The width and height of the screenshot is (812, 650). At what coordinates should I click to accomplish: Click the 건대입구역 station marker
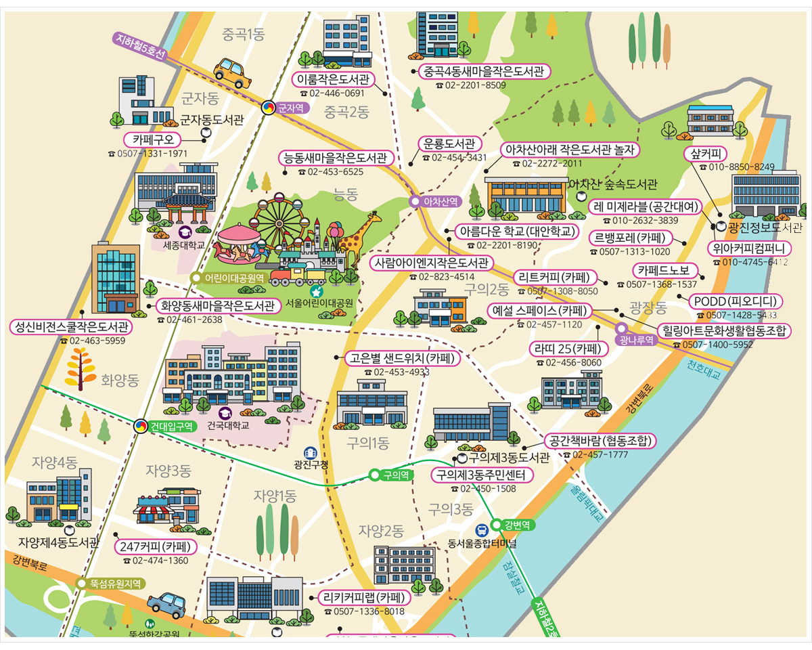tap(140, 426)
